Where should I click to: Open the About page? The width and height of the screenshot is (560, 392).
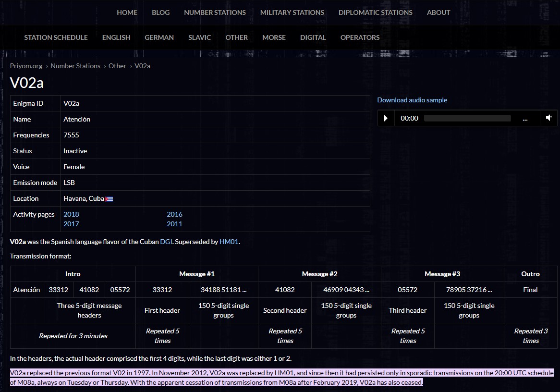pyautogui.click(x=438, y=12)
